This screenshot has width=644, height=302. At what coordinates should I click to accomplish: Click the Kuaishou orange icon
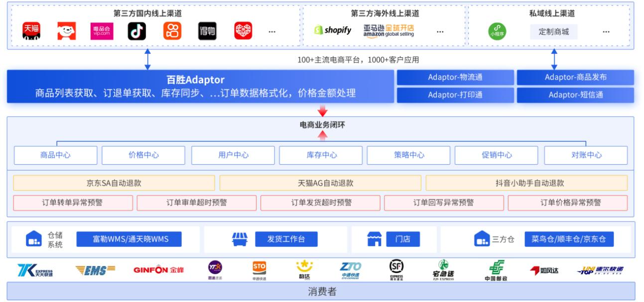[x=172, y=31]
